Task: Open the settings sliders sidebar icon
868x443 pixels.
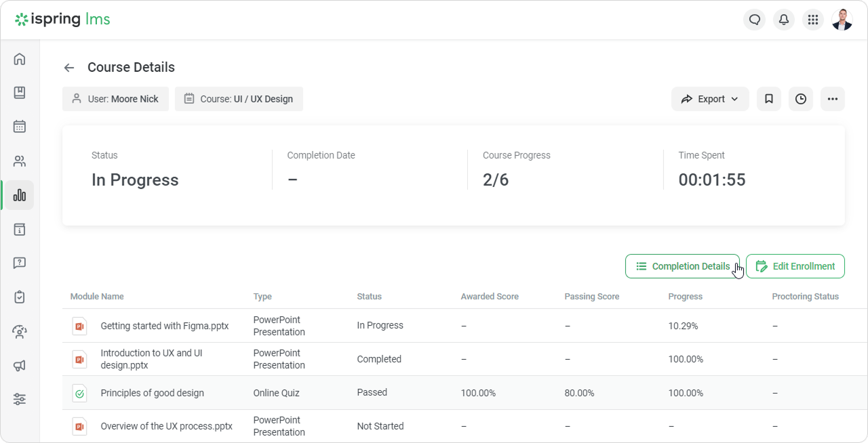Action: point(20,399)
